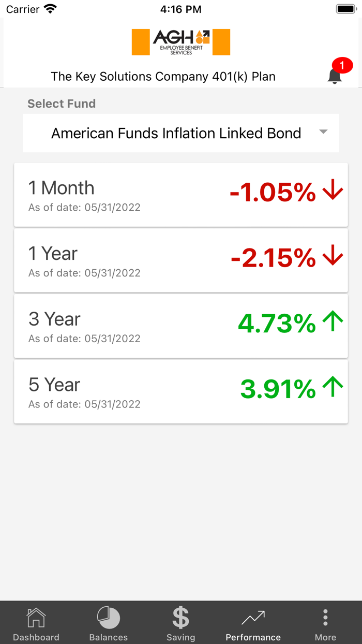This screenshot has width=362, height=644.
Task: Tap the red down arrow next to -1.05%
Action: 333,191
